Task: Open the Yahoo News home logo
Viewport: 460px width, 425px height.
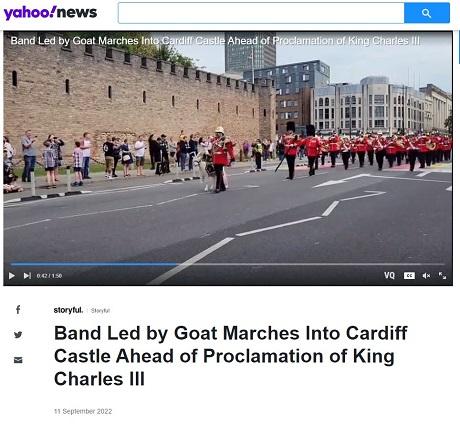Action: tap(50, 13)
